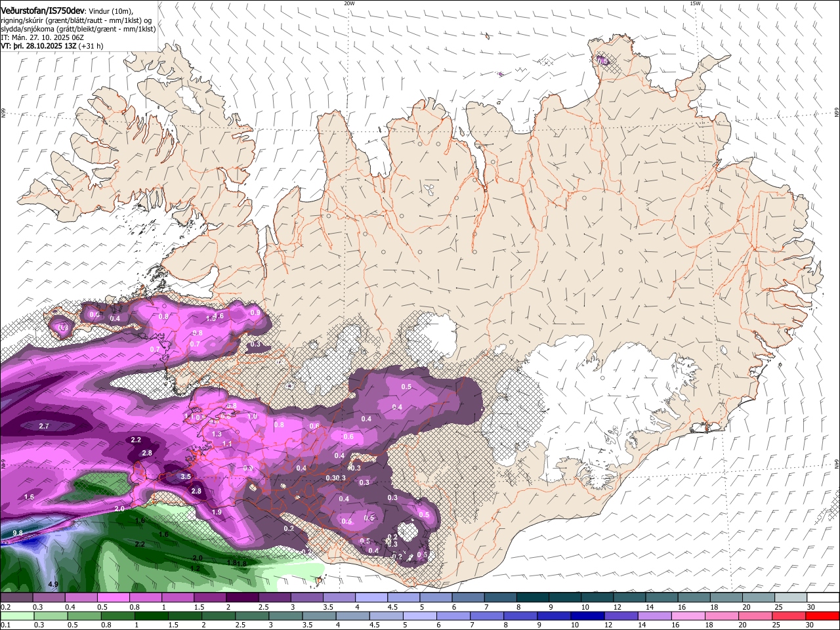Pick lower legend pale green swatch between 0.1 and 0.3
The width and height of the screenshot is (840, 630).
click(x=16, y=616)
